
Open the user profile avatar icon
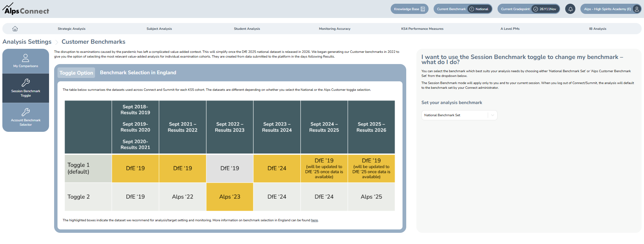[637, 9]
